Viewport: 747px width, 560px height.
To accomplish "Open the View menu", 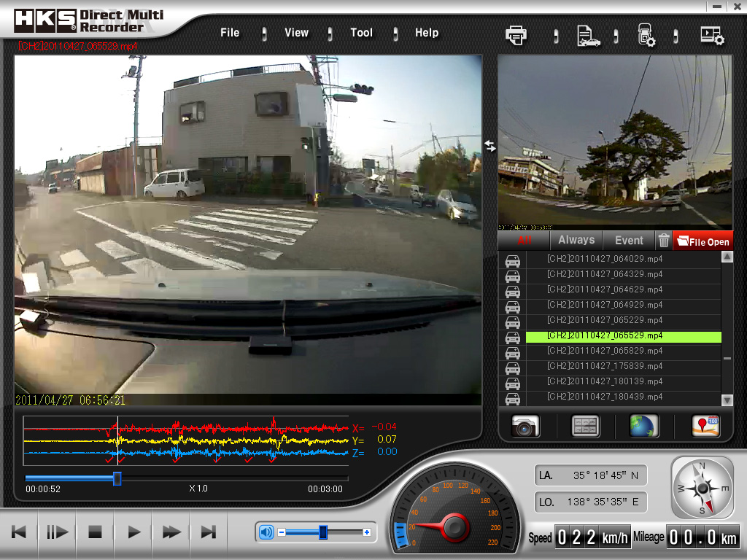I will pos(296,33).
